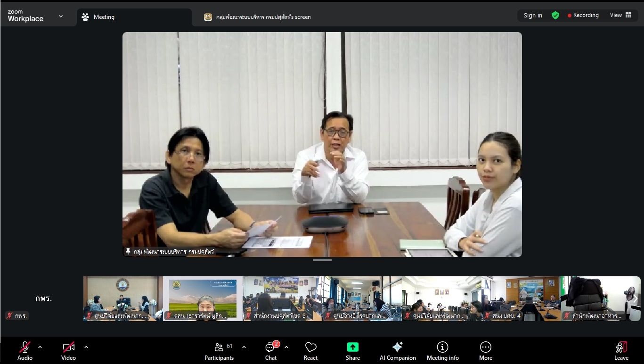Click the Sign in button
This screenshot has width=644, height=364.
coord(533,15)
